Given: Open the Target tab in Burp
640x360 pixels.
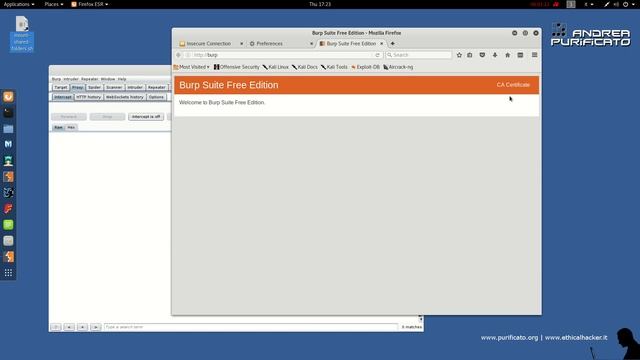Looking at the screenshot, I should [x=61, y=87].
